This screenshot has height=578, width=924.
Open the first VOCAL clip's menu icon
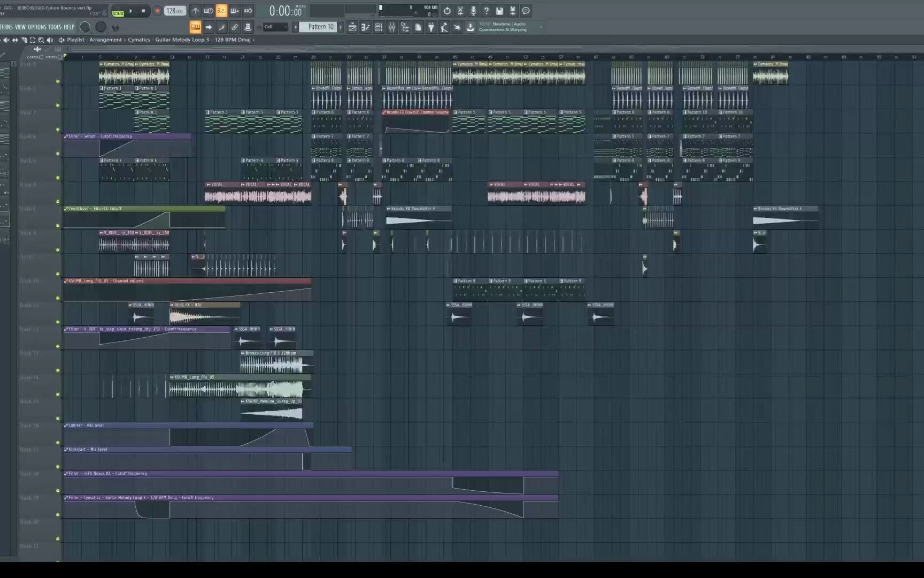209,185
